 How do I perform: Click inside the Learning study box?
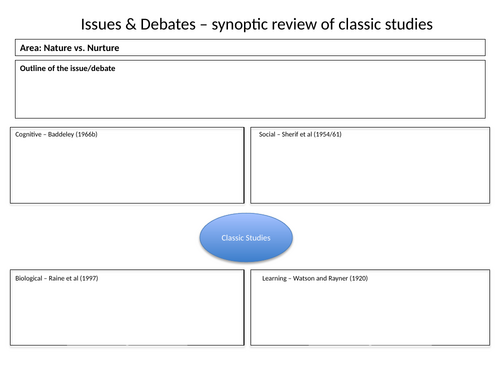pos(370,313)
